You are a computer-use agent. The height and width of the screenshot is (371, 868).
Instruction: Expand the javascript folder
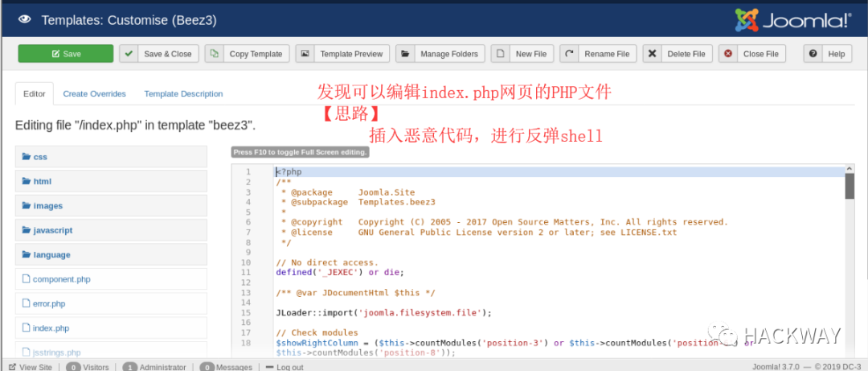click(x=111, y=230)
